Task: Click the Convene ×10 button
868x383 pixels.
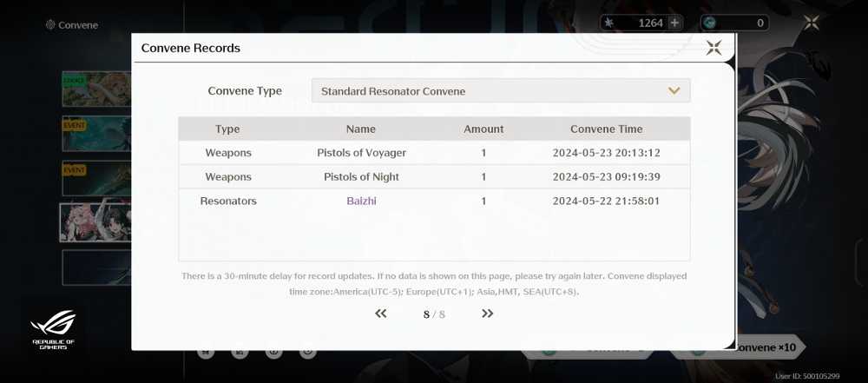Action: 768,347
